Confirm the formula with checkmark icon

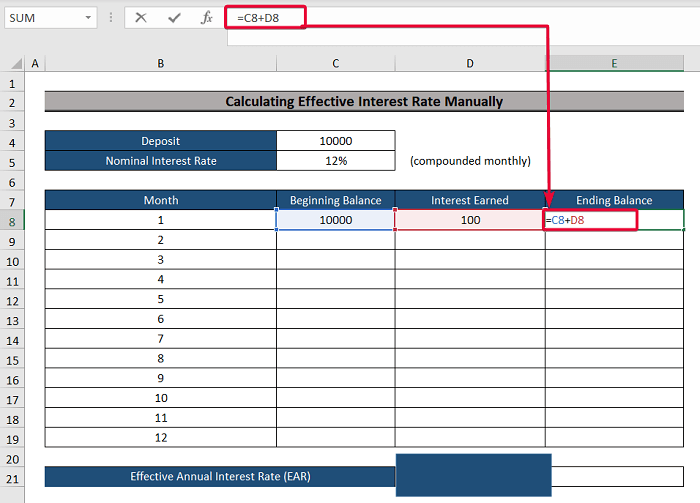[174, 18]
